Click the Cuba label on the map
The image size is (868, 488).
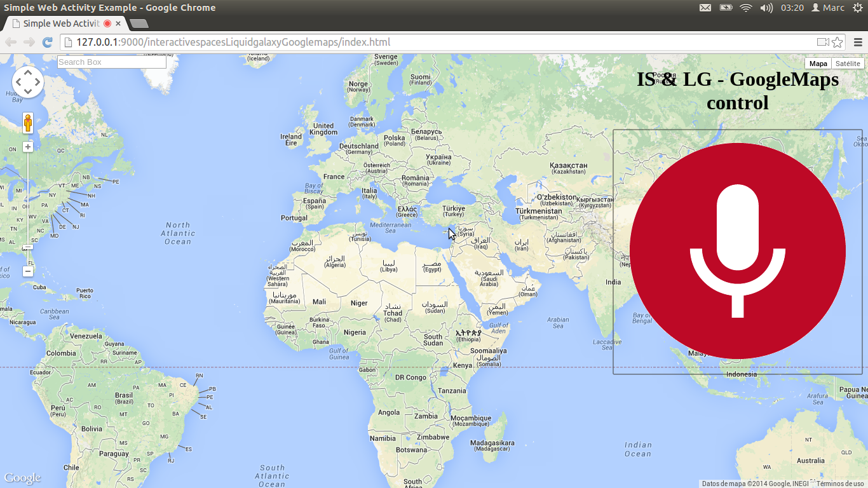39,287
